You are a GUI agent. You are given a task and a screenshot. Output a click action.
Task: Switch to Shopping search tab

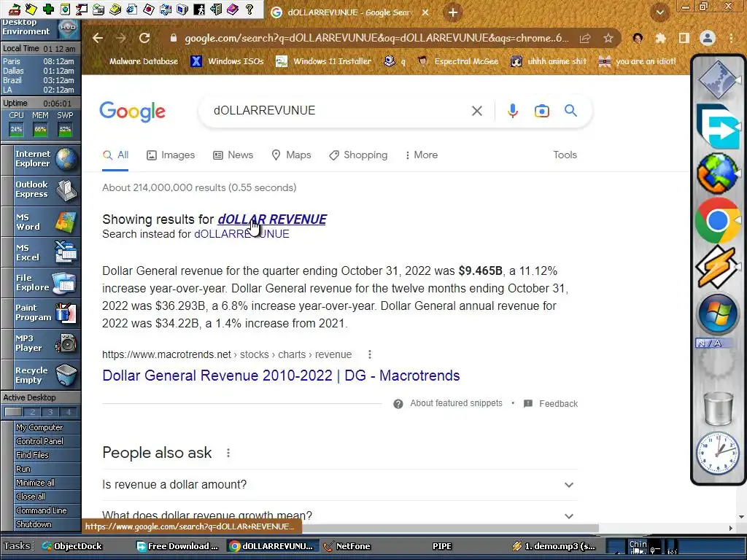point(358,155)
